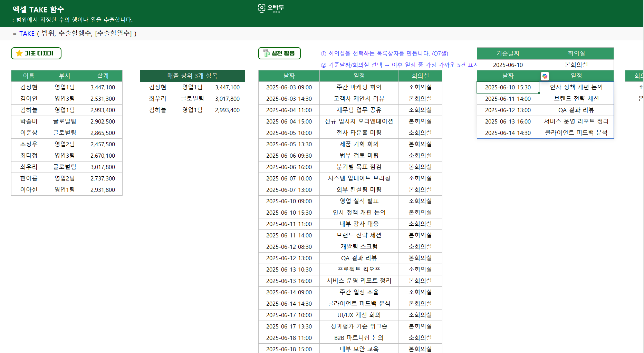
Task: Select the 주간 일정 조율 cell
Action: tap(359, 292)
